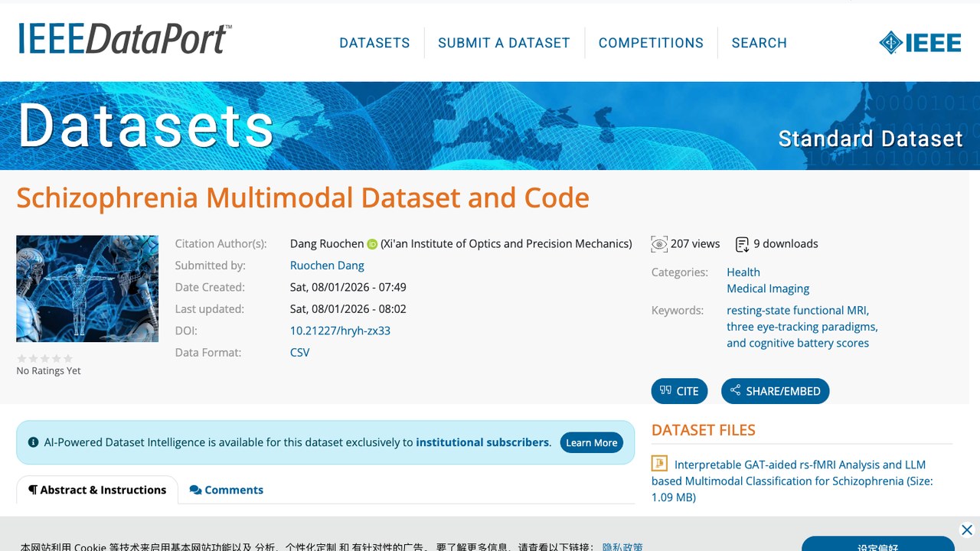Screen dimensions: 980x551
Task: Click the dataset thumbnail image
Action: click(87, 289)
